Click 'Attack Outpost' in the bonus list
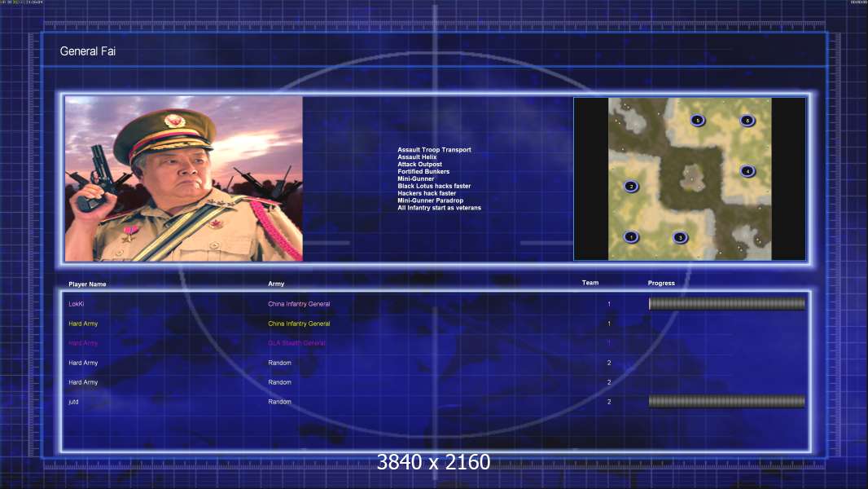The width and height of the screenshot is (868, 489). pos(419,164)
